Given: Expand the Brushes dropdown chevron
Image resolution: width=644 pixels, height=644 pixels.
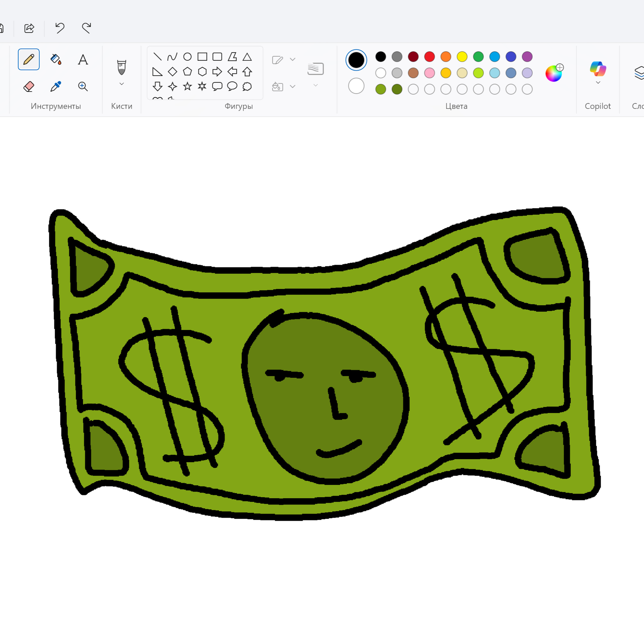Looking at the screenshot, I should tap(122, 84).
